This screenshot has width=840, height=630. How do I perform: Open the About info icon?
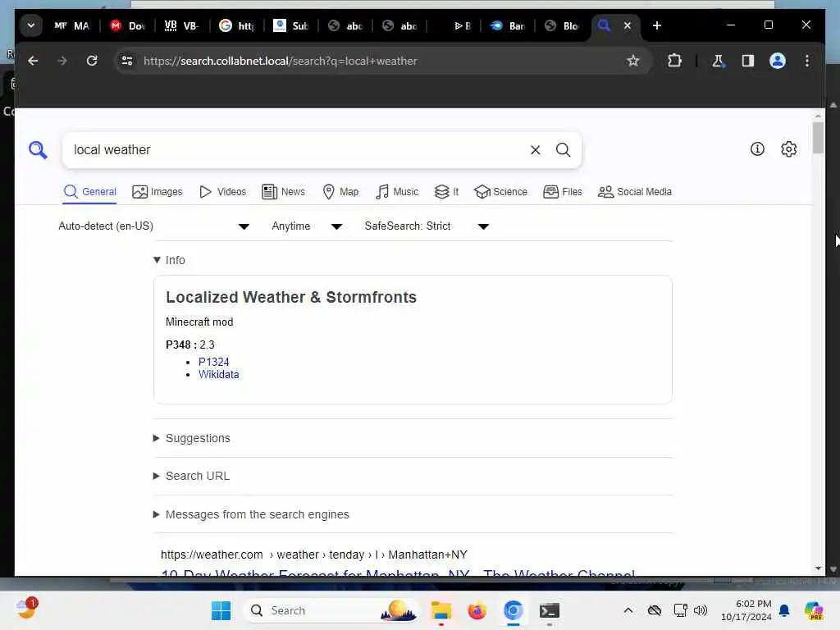point(757,149)
